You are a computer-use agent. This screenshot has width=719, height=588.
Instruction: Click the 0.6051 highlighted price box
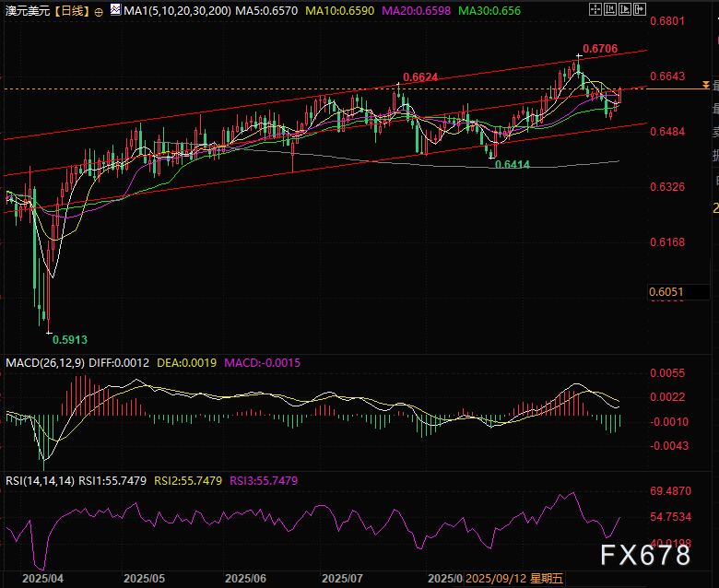tap(666, 292)
